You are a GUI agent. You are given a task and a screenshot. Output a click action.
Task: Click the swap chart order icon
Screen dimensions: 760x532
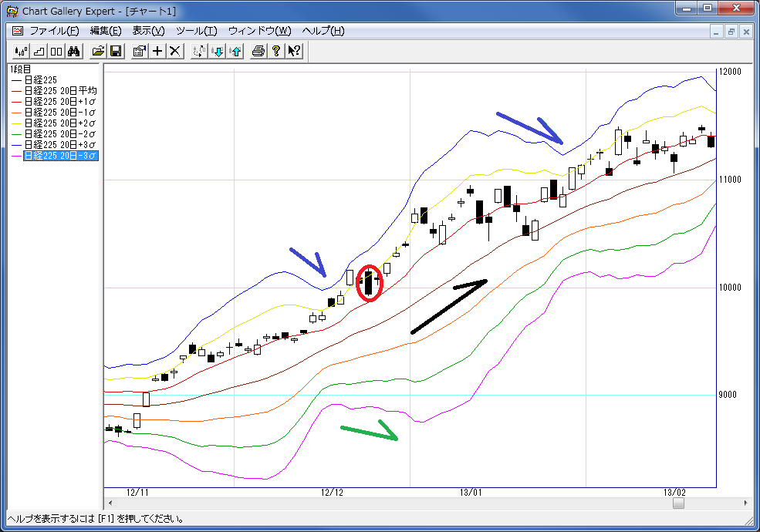199,51
